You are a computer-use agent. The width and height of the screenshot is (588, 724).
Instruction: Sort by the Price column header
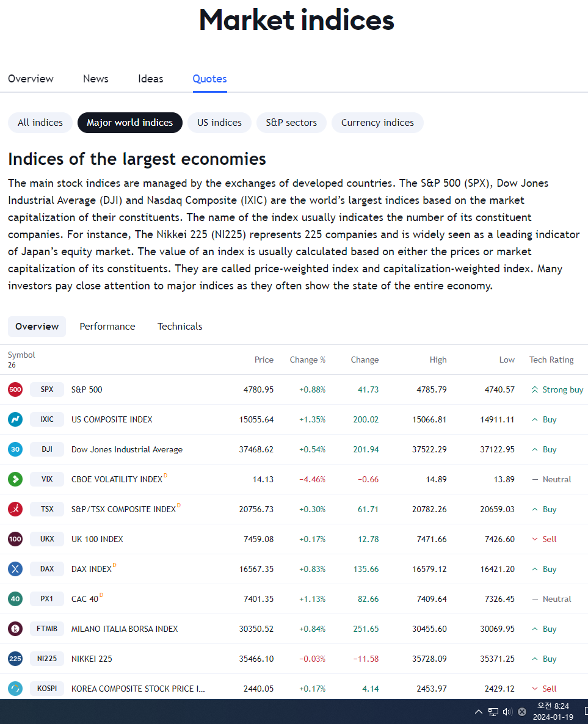pos(264,360)
